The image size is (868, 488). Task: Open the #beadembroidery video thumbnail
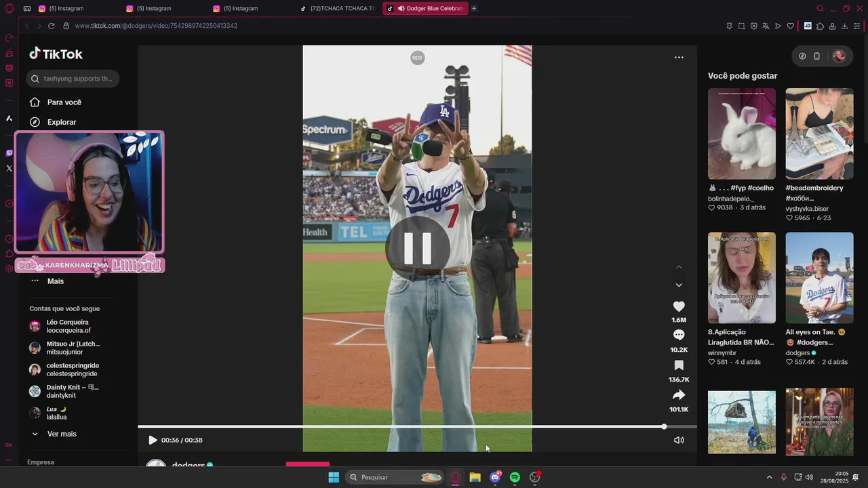pyautogui.click(x=819, y=134)
